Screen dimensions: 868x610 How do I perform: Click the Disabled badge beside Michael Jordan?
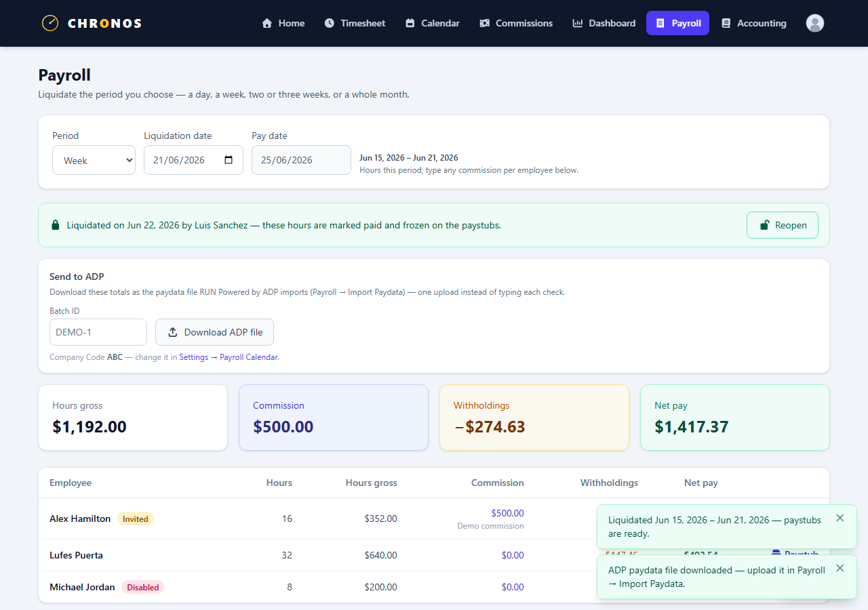click(143, 587)
